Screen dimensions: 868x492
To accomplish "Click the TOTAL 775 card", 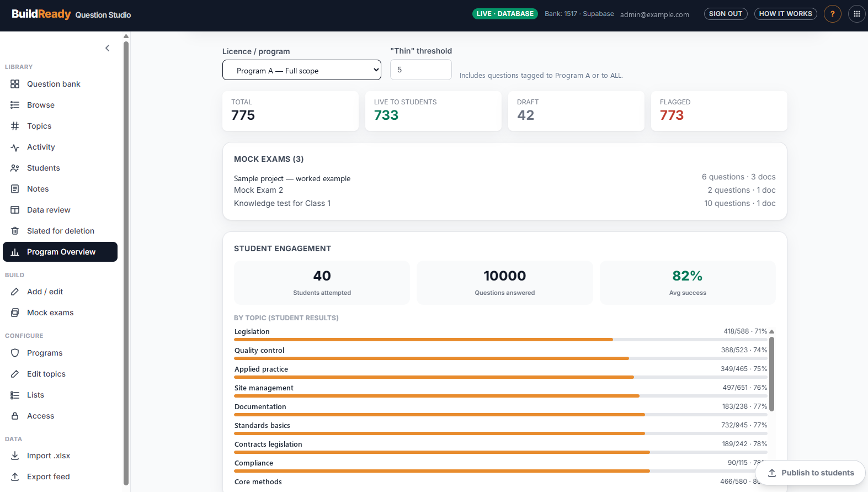I will tap(290, 111).
